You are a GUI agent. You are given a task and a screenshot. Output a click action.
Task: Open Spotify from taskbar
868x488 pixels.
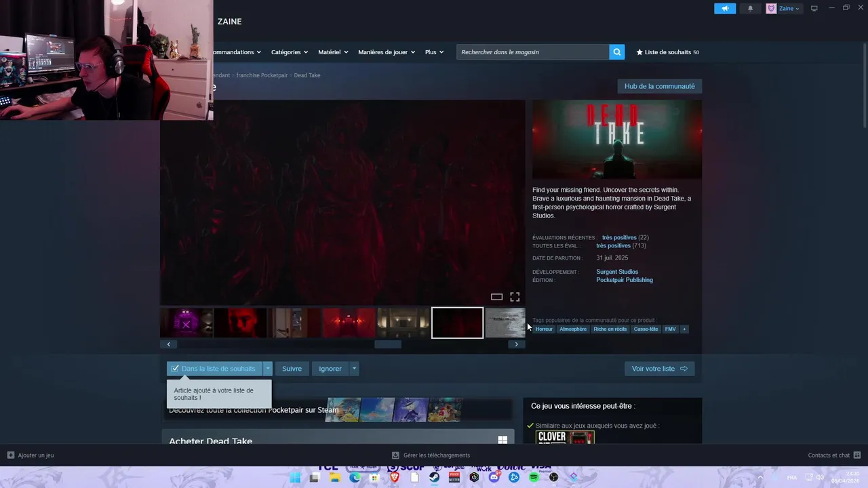coord(534,477)
